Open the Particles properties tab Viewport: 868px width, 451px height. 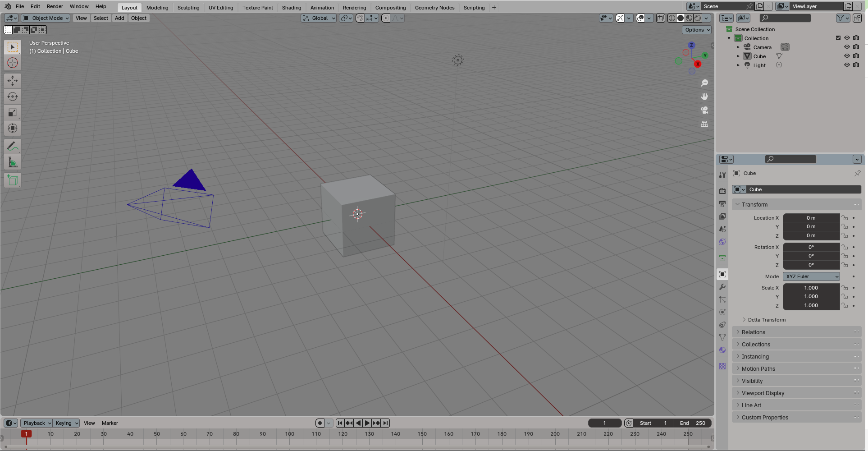(x=722, y=299)
